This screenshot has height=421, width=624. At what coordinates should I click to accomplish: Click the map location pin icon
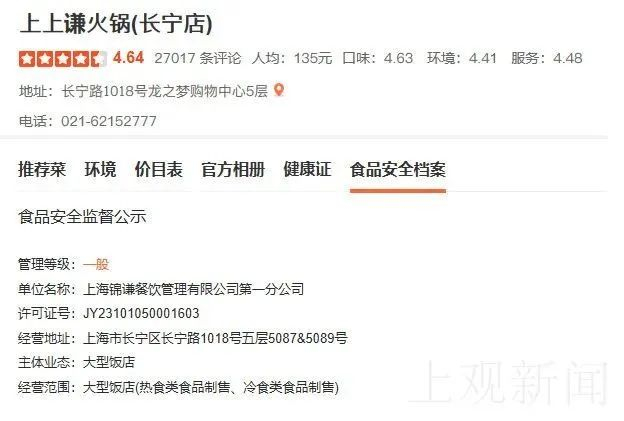(x=279, y=90)
